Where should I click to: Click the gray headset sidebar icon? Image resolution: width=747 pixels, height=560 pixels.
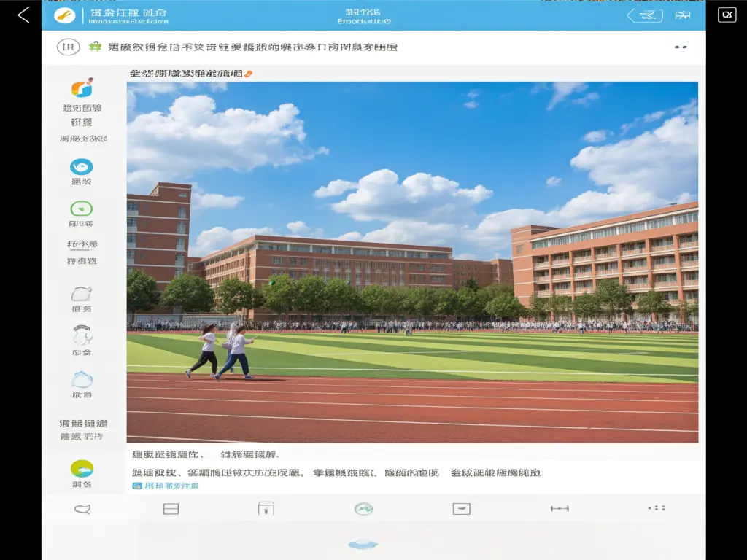click(x=82, y=335)
